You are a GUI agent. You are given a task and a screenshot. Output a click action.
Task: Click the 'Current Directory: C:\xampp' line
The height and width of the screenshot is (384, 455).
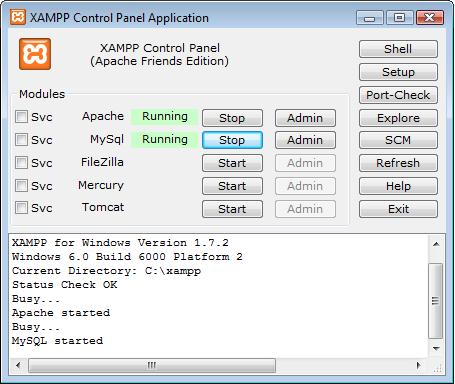pos(106,271)
